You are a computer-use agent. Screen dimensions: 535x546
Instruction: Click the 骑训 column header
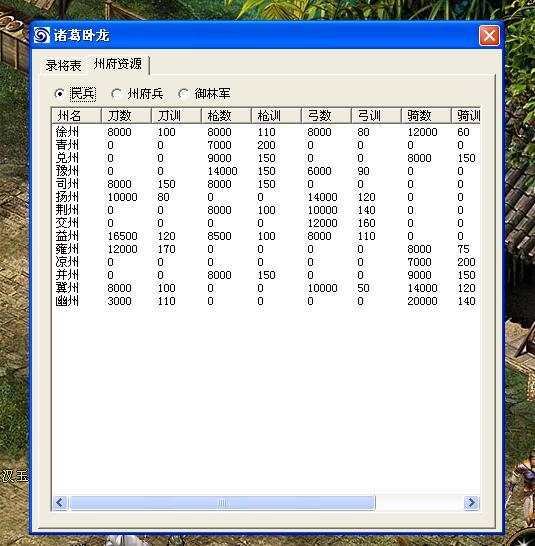click(x=466, y=116)
